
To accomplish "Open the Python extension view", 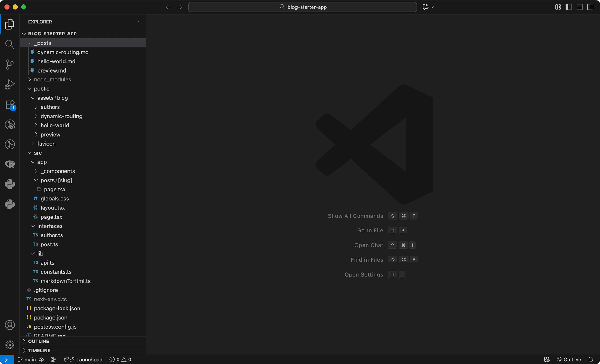I will click(x=10, y=184).
